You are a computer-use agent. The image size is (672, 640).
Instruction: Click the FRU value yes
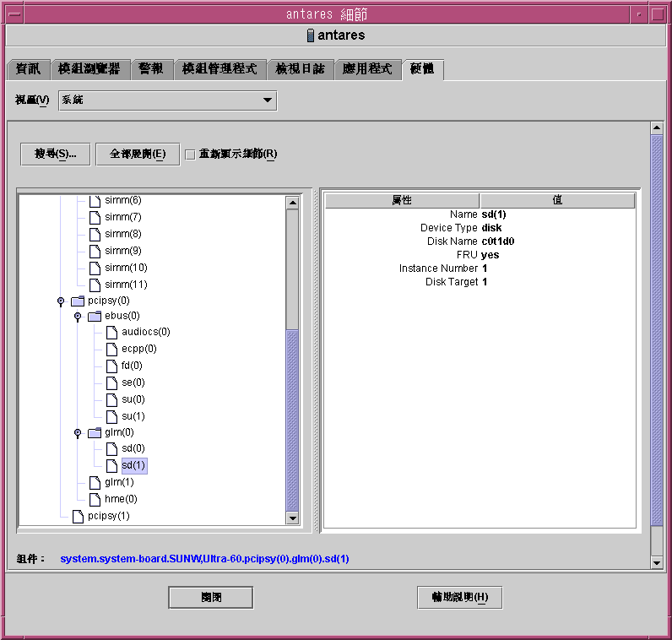pos(490,255)
